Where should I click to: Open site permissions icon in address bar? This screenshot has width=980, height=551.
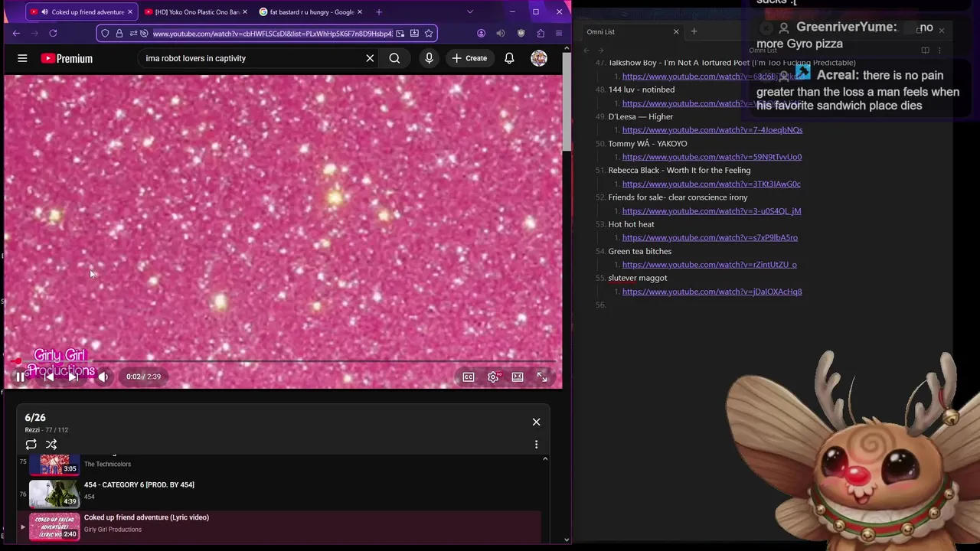133,33
